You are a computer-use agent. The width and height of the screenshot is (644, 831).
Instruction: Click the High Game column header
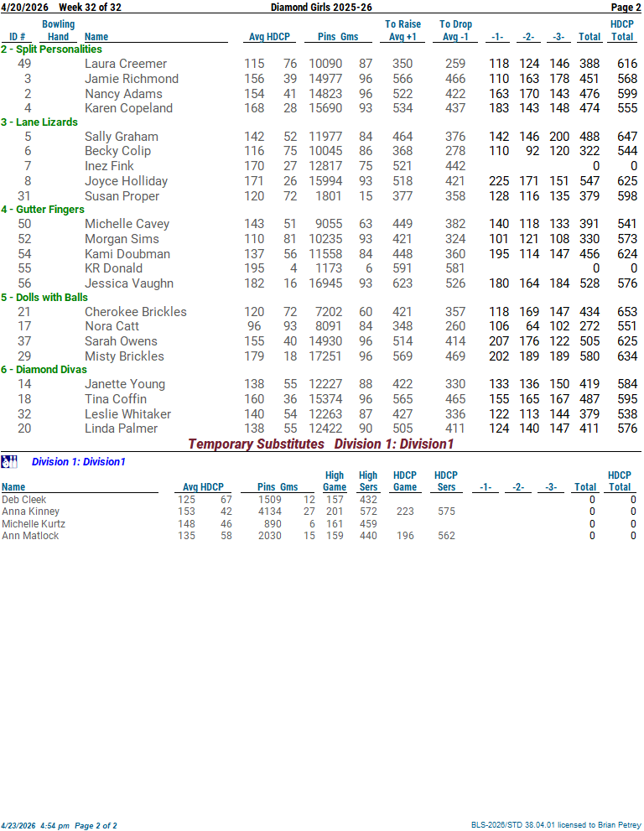click(x=334, y=481)
